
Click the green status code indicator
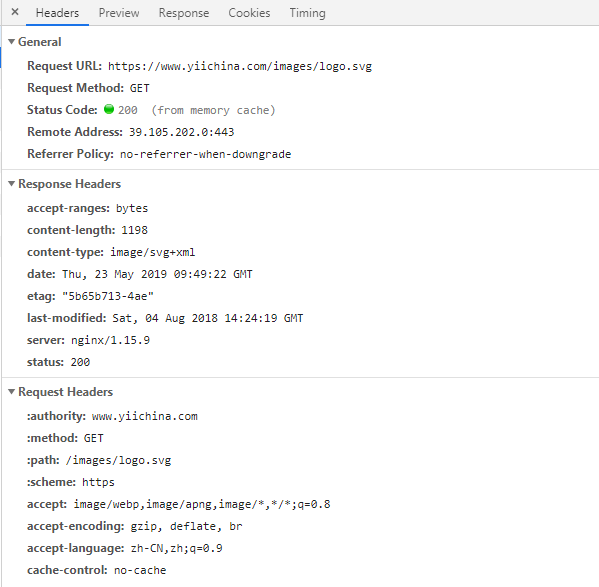click(x=109, y=109)
